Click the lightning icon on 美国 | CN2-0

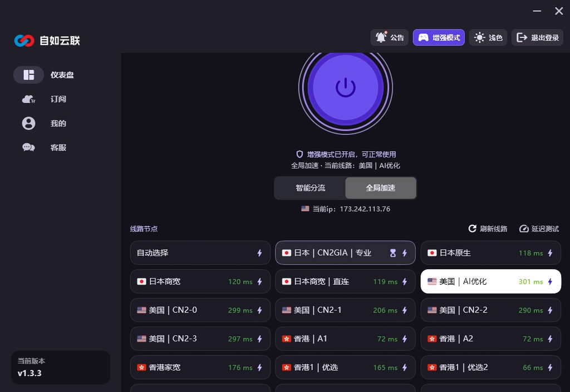[x=259, y=310]
